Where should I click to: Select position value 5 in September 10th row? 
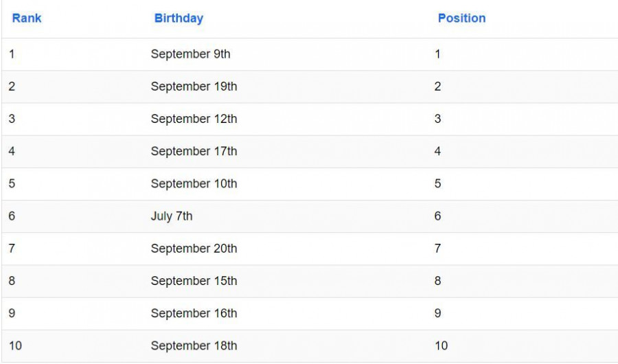click(437, 184)
